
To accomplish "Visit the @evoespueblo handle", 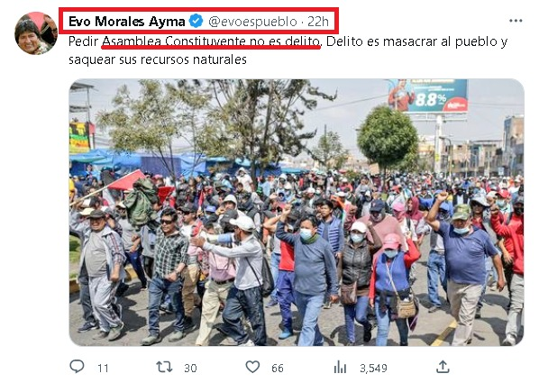I will click(x=252, y=22).
